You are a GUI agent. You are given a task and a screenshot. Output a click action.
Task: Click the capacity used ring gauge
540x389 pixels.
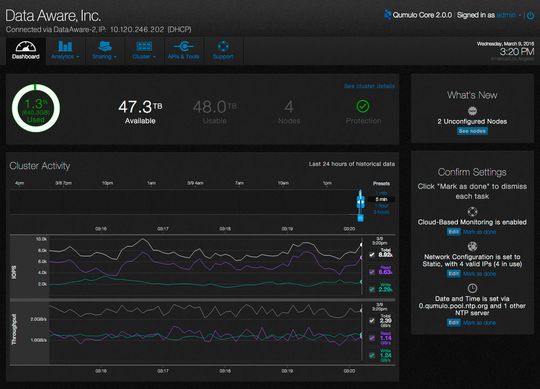tap(36, 108)
